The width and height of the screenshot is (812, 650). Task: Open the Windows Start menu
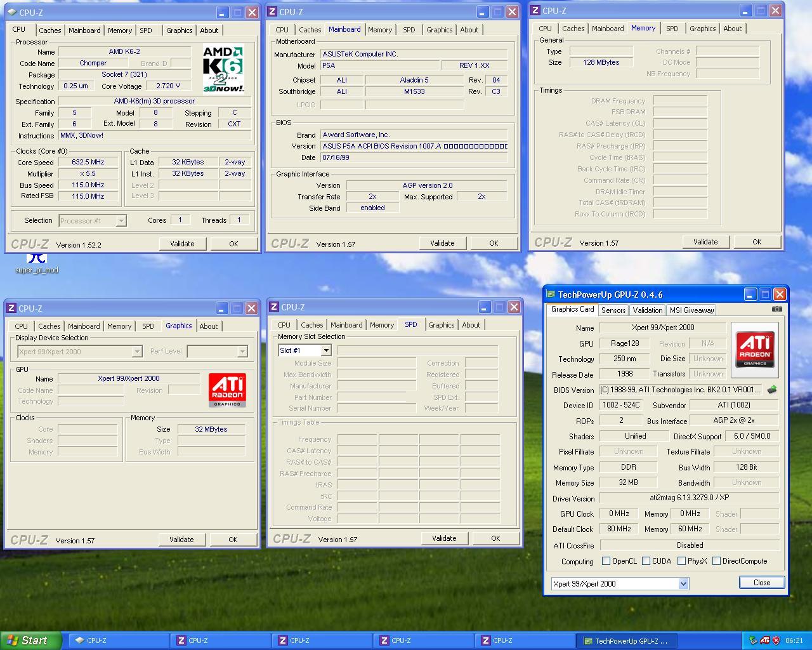[31, 640]
